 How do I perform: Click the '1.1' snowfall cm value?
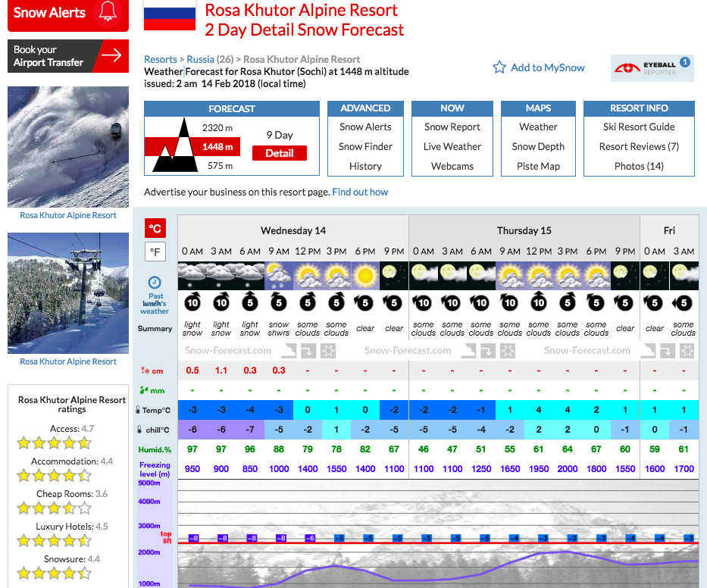[x=221, y=371]
